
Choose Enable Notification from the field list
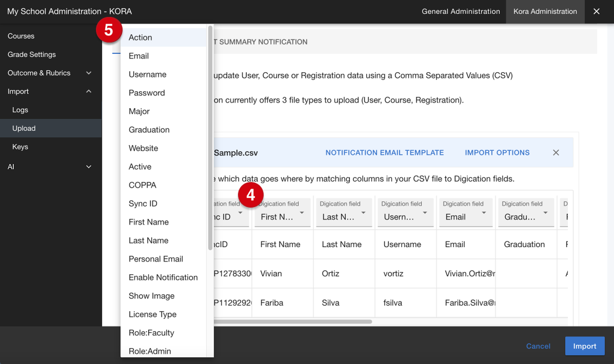(x=163, y=277)
